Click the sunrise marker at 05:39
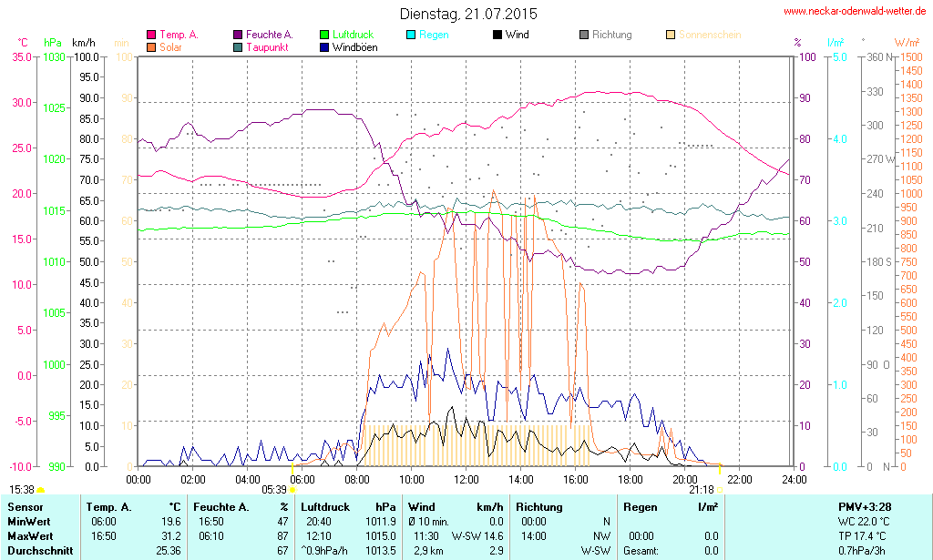This screenshot has width=933, height=560. tap(292, 489)
